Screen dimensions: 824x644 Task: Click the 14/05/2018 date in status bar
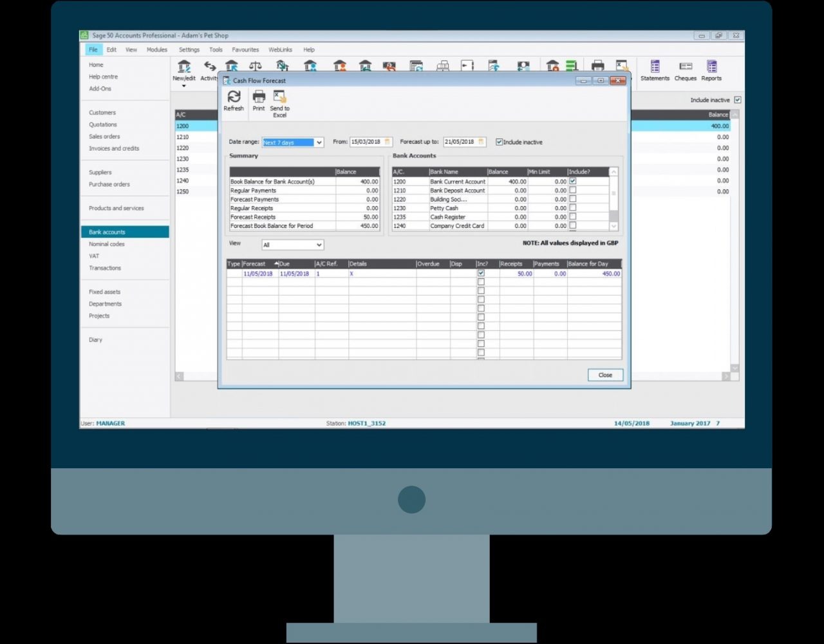pyautogui.click(x=632, y=423)
